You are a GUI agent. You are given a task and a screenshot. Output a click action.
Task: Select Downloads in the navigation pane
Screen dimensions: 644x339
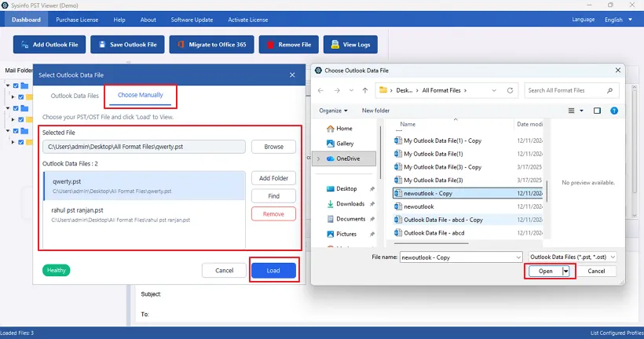point(346,204)
